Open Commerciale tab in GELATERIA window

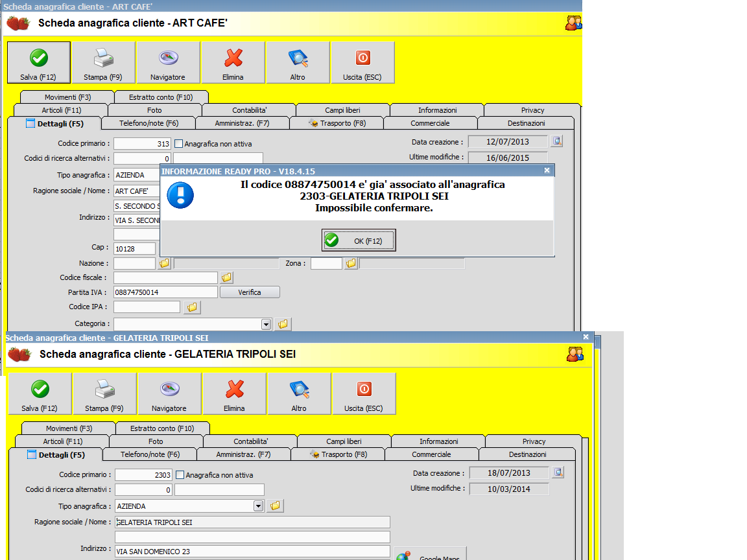coord(431,454)
